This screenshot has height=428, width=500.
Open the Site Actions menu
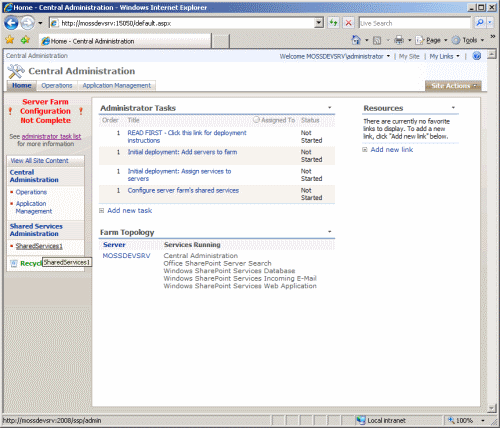[453, 86]
